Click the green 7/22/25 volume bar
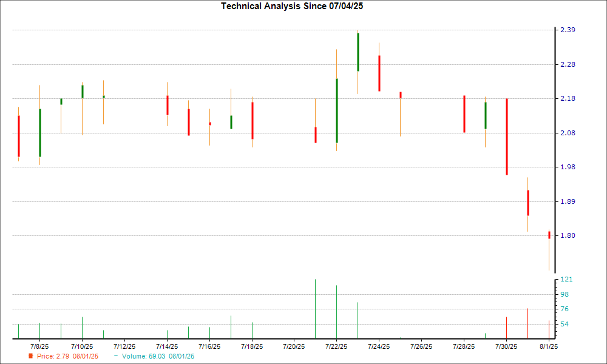The image size is (607, 364). (x=336, y=312)
